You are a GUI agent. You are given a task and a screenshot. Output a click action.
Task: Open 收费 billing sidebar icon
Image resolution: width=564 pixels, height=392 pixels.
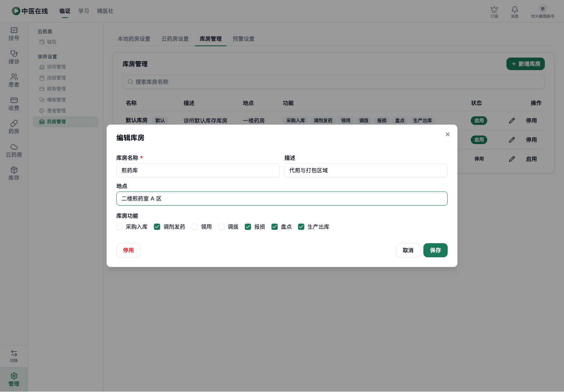pos(14,104)
